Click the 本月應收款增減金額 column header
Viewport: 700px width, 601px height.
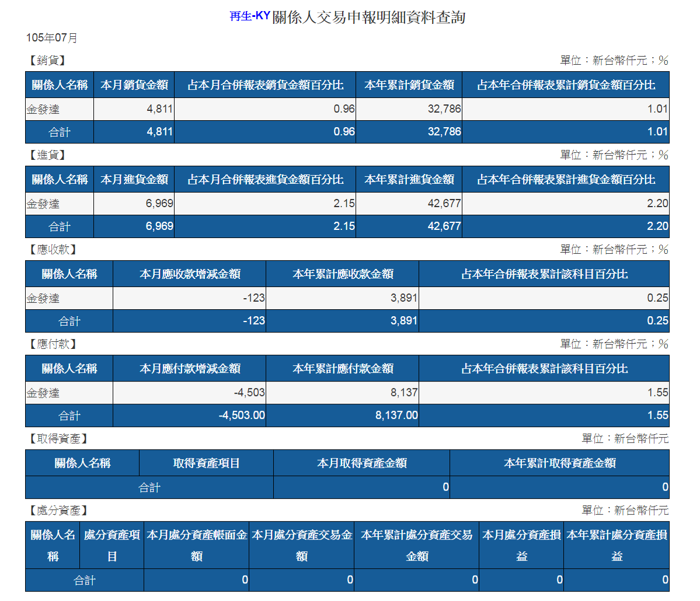point(190,274)
